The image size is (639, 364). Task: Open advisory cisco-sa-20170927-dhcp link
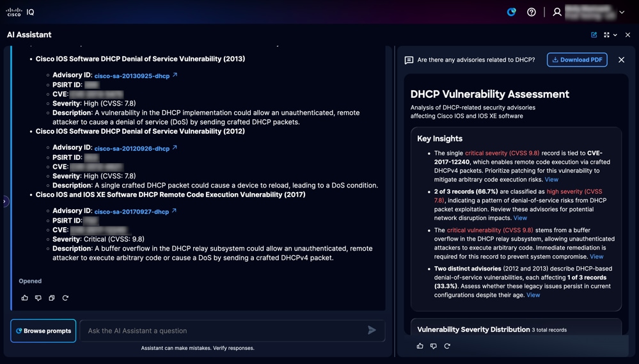pyautogui.click(x=132, y=212)
